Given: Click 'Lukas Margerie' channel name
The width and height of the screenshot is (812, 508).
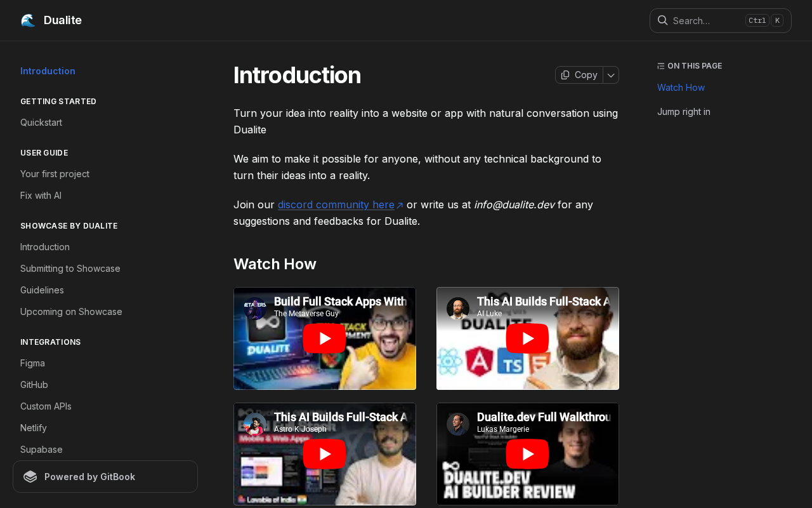Looking at the screenshot, I should click(503, 429).
